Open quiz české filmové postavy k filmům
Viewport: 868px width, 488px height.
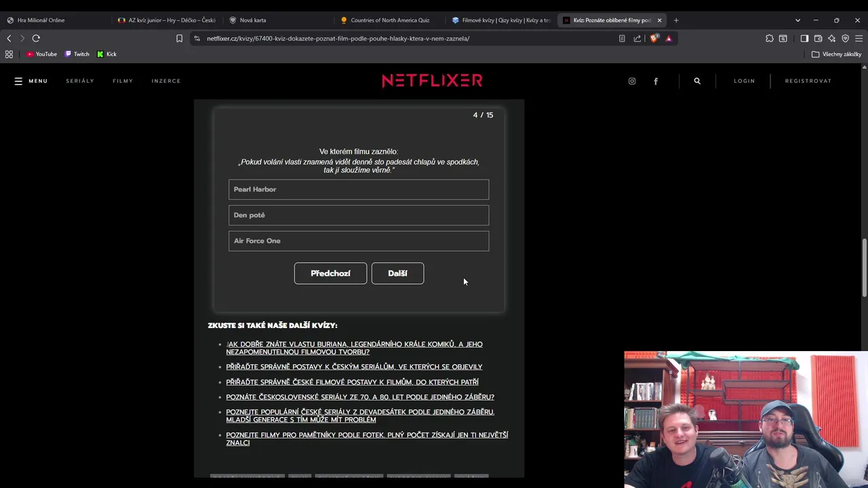pyautogui.click(x=352, y=382)
